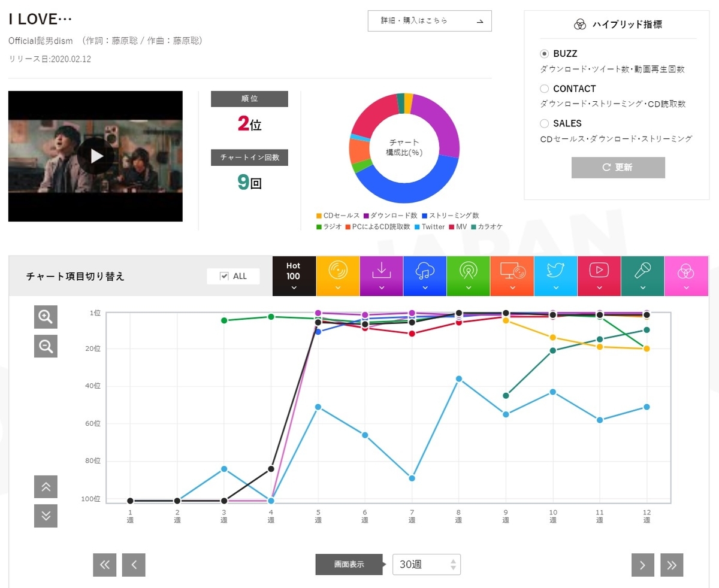Select the SALES hybrid indicator

(544, 123)
